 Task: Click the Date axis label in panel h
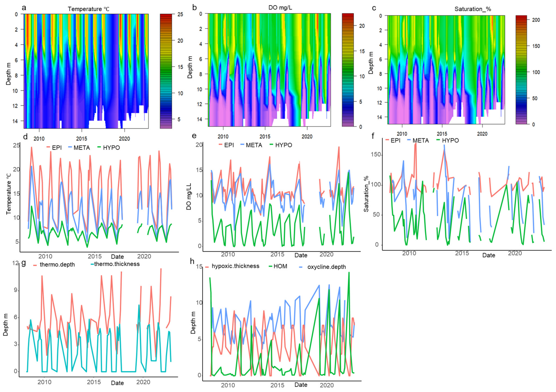[301, 385]
